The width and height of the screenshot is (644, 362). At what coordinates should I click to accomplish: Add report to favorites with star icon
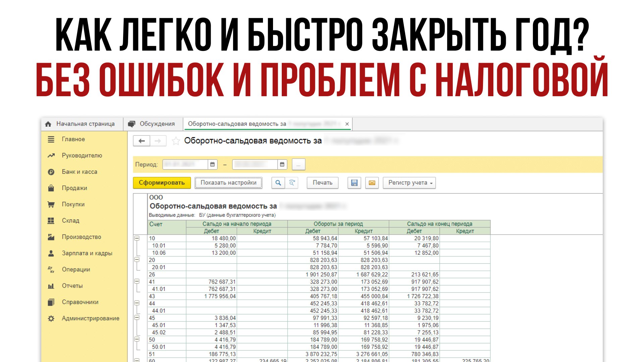point(176,141)
